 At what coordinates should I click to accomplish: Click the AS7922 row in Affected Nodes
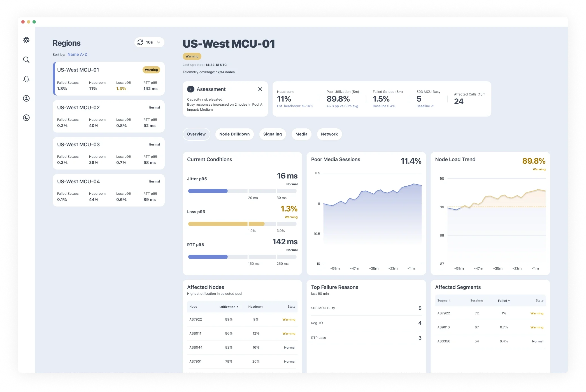click(242, 319)
